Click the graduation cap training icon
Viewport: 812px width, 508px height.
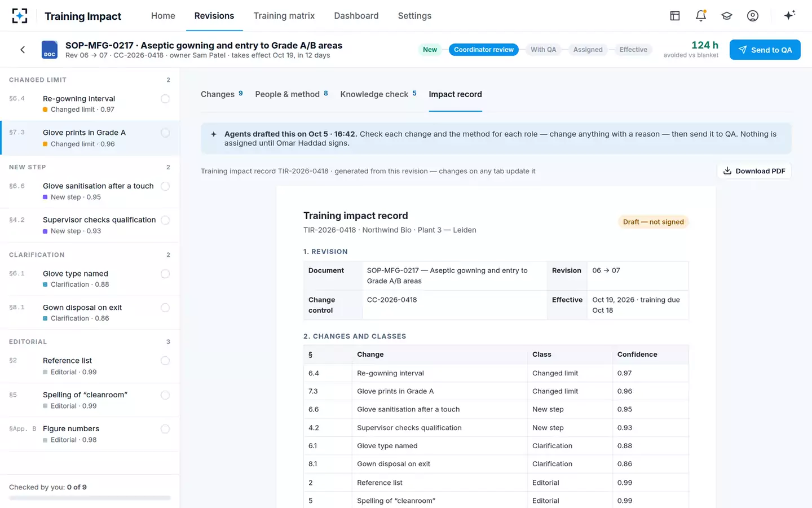(x=727, y=16)
